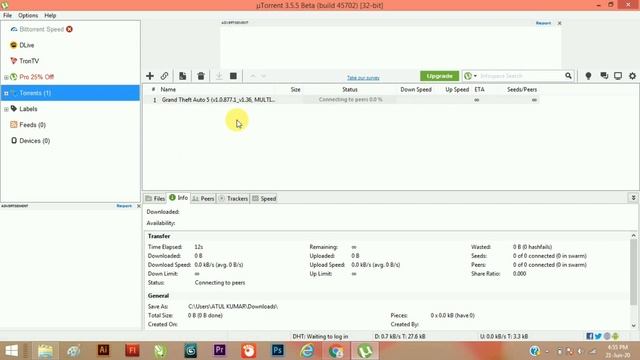640x360 pixels.
Task: Click Report link on sidebar advertisement
Action: point(124,206)
